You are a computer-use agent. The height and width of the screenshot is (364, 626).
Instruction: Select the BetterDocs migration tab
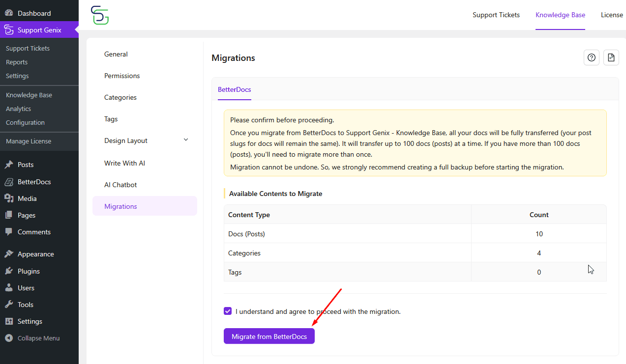[x=235, y=89]
